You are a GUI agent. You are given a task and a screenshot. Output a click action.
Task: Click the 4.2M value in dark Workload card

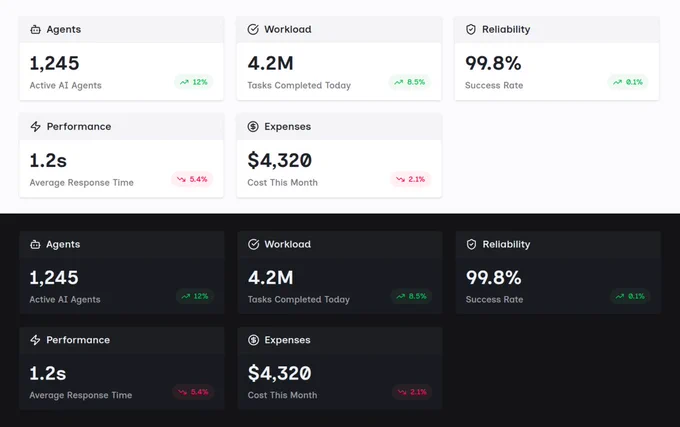coord(271,278)
